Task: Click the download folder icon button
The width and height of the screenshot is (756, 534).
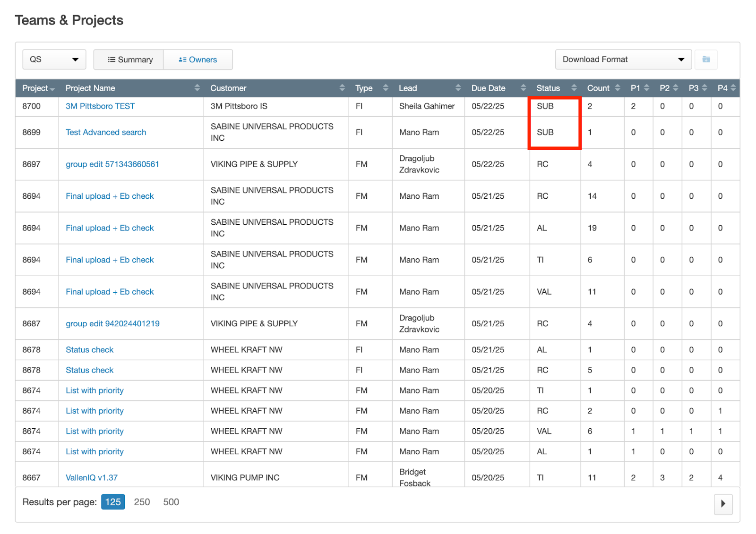Action: pos(706,59)
